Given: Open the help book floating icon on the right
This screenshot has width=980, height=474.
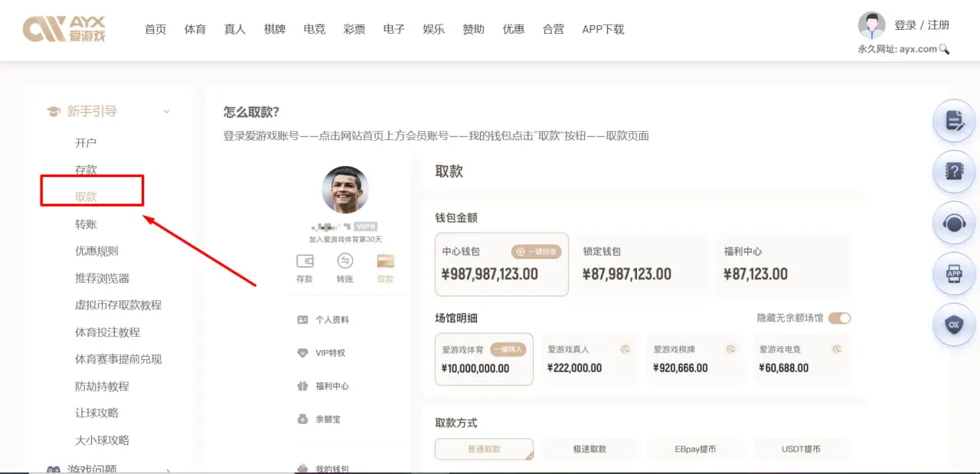Looking at the screenshot, I should [953, 172].
